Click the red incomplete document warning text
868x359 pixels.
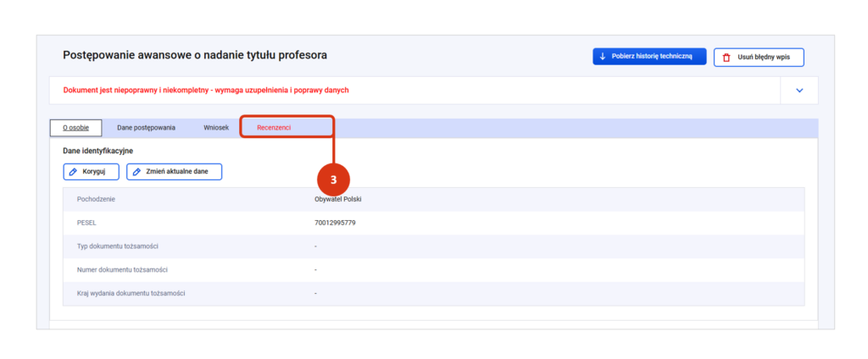pos(206,90)
